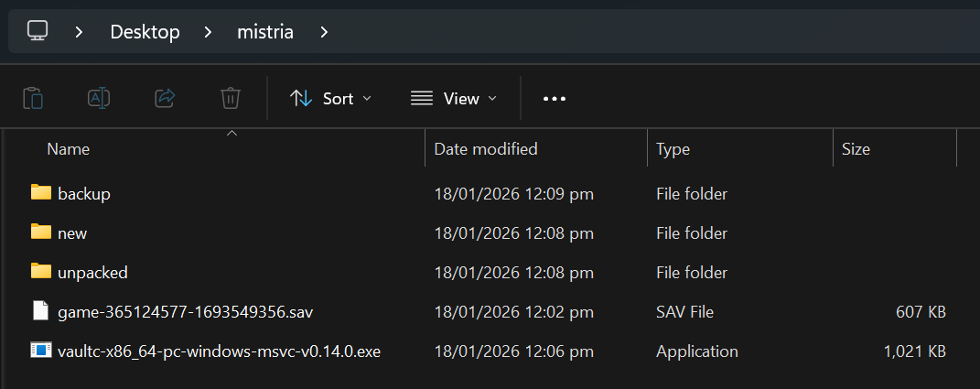This screenshot has height=389, width=980.
Task: Open the Sort dropdown menu
Action: pyautogui.click(x=330, y=99)
